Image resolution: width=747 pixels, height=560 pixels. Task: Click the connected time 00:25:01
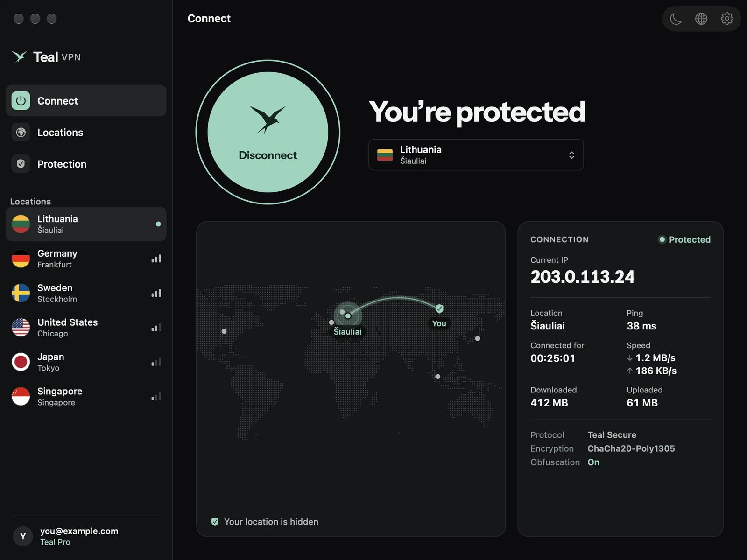[x=553, y=358]
